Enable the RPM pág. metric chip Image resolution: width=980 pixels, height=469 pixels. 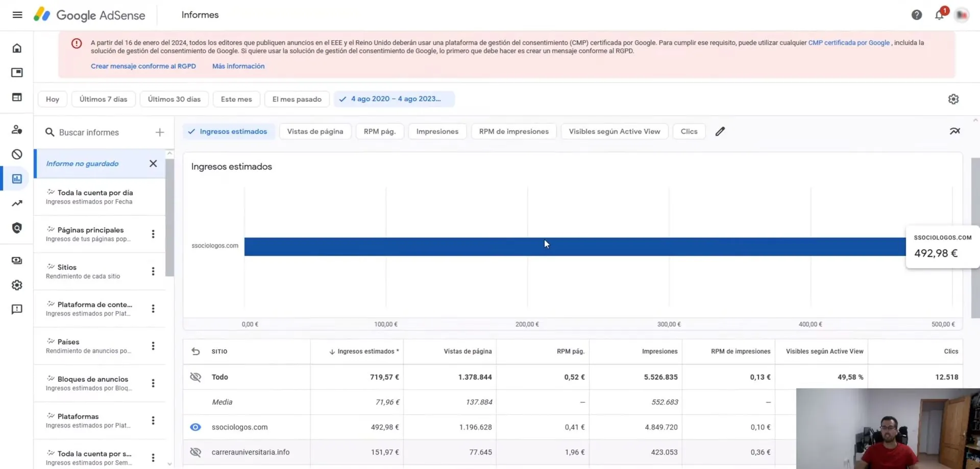coord(380,131)
